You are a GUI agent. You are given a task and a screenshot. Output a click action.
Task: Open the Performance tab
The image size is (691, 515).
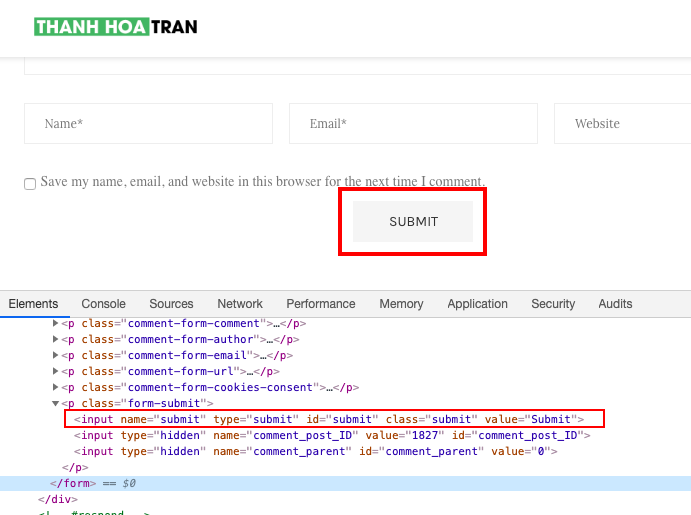pyautogui.click(x=321, y=304)
